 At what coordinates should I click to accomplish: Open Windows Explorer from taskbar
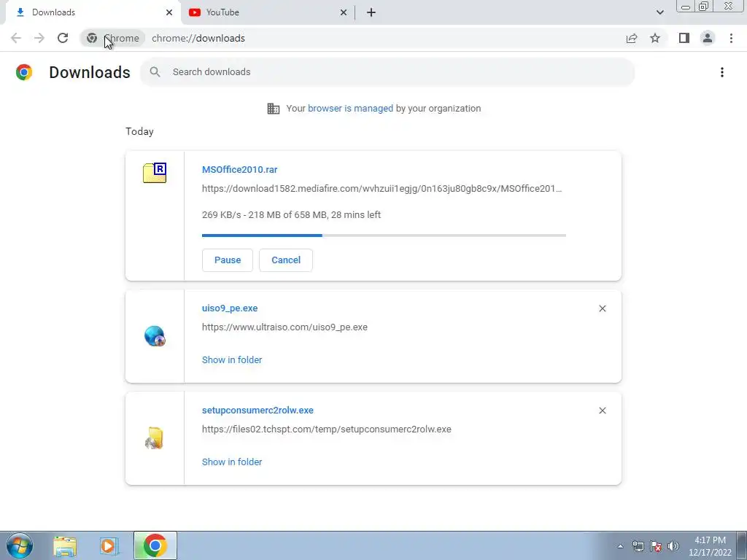[x=65, y=546]
